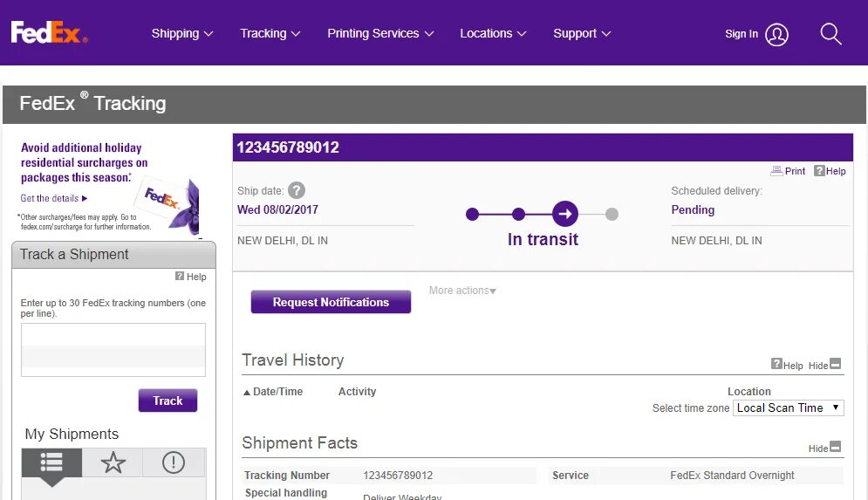Open the Shipping menu
The height and width of the screenshot is (500, 868).
tap(182, 33)
